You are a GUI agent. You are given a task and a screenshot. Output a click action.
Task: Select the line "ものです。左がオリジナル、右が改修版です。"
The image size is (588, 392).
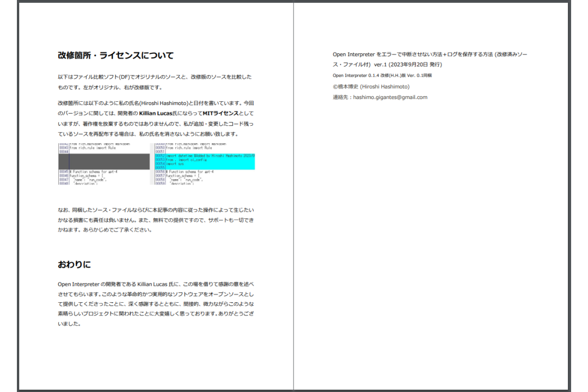coord(110,88)
